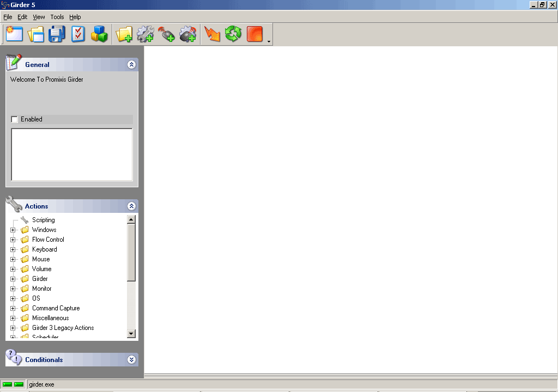Click the New file toolbar icon

point(14,34)
